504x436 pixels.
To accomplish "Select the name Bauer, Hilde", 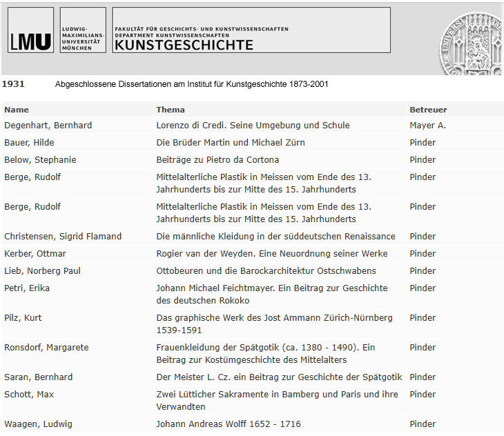I will [x=29, y=143].
